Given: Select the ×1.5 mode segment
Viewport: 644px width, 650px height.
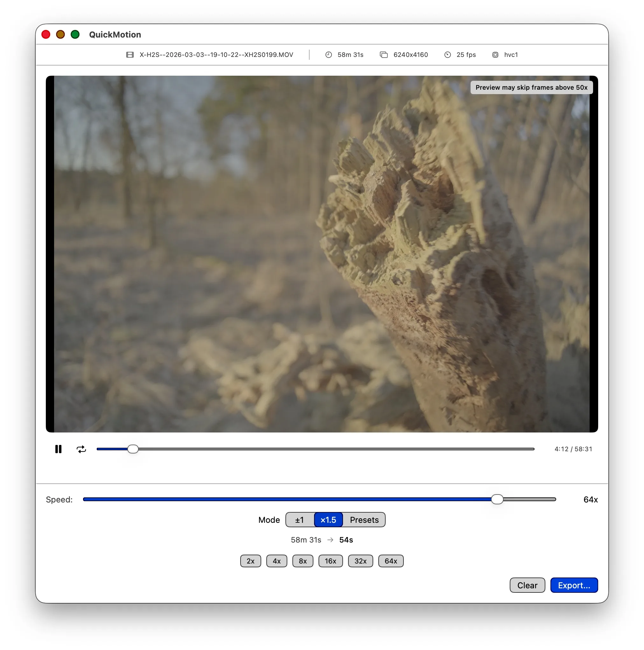Looking at the screenshot, I should coord(328,520).
